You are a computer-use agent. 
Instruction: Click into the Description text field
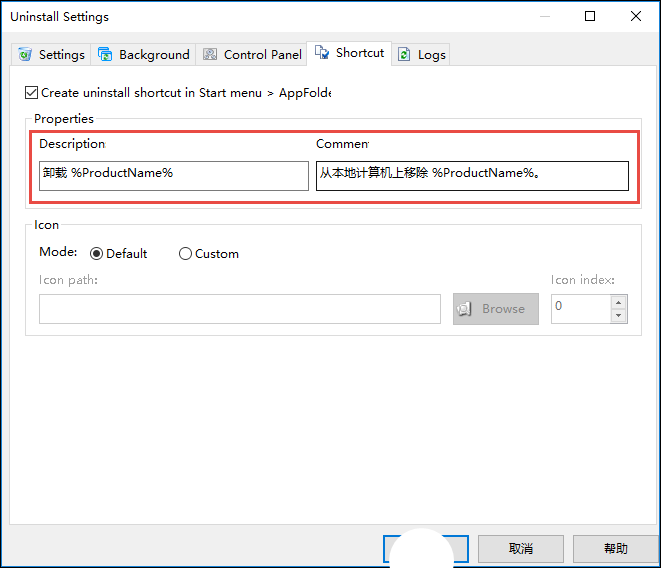(x=174, y=176)
